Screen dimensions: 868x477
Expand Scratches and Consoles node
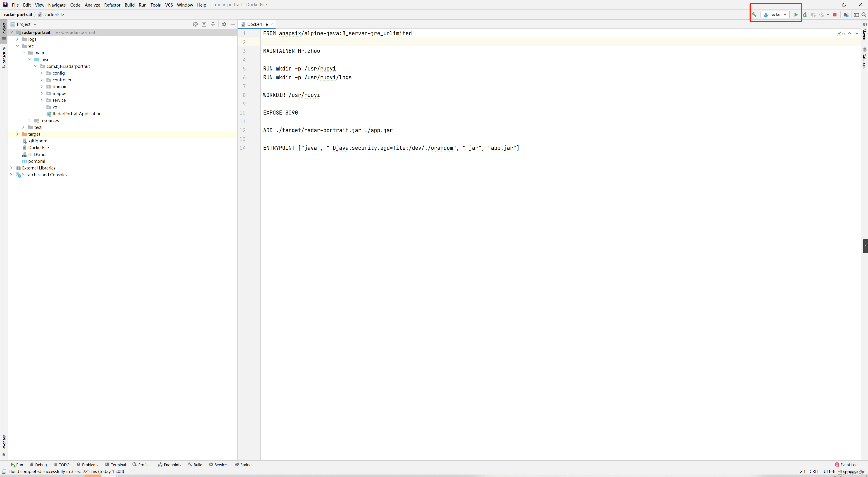coord(11,174)
